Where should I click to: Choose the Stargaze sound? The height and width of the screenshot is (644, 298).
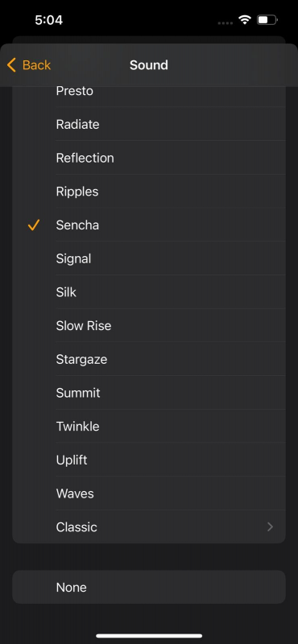tap(149, 359)
